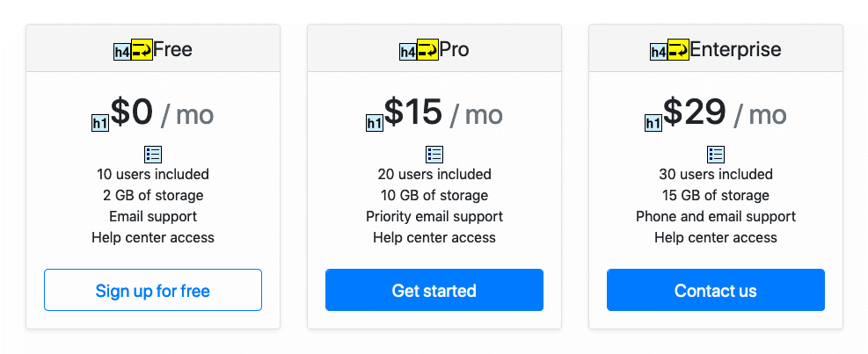Click the list icon in Free card
868x354 pixels.
pos(153,155)
